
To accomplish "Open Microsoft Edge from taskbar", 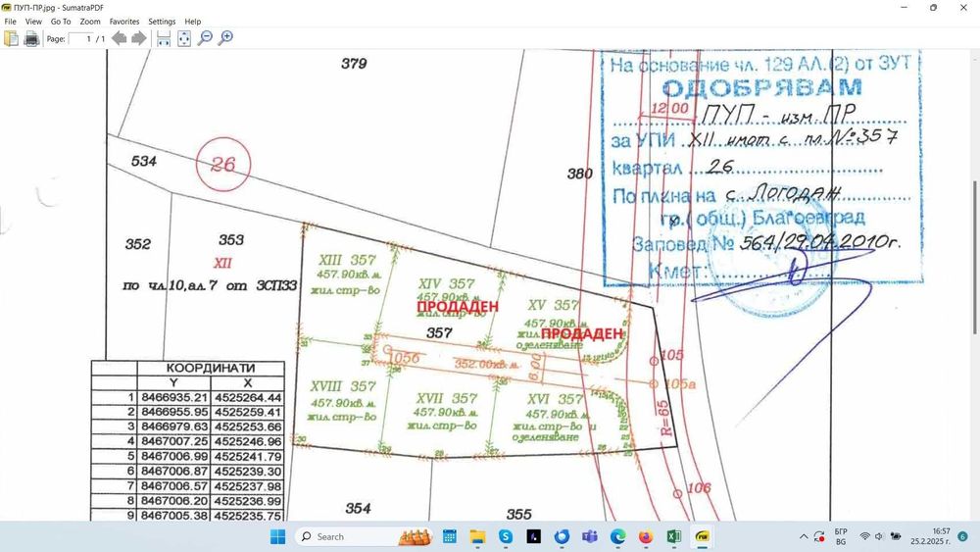I will tap(618, 536).
